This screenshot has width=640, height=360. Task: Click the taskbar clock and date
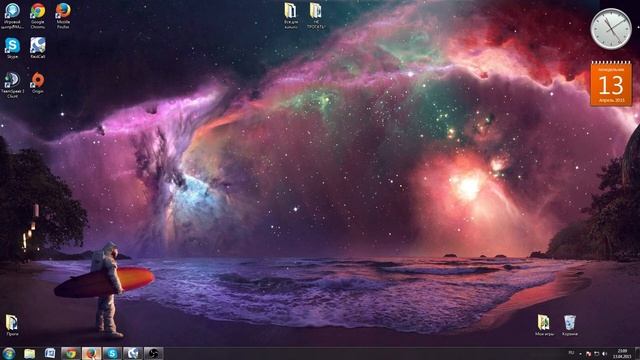[622, 353]
